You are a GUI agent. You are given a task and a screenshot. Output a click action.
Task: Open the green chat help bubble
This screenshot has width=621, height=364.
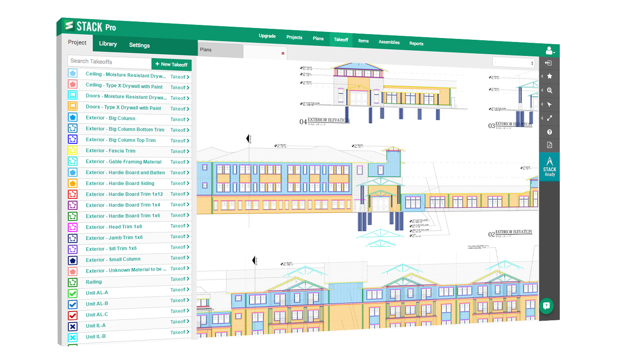546,306
